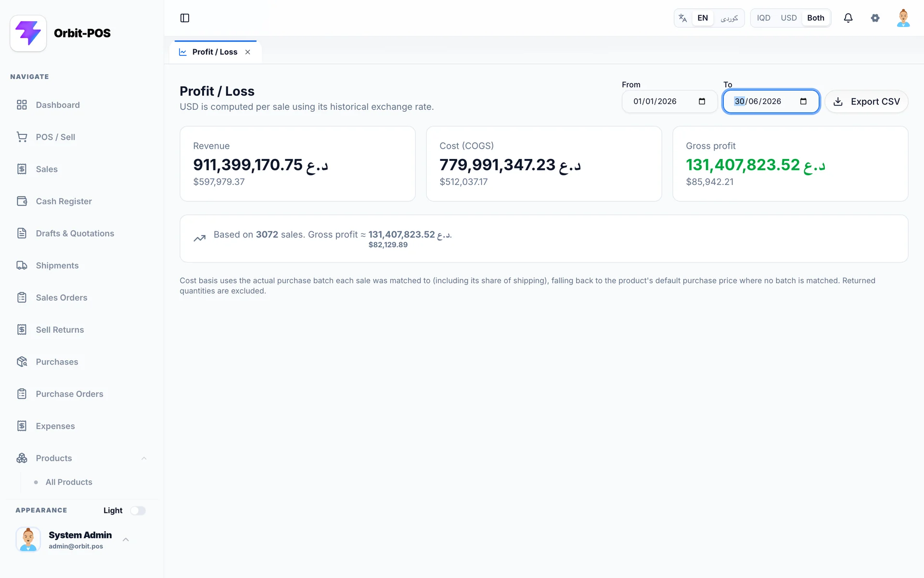Click the Dashboard grid icon
The image size is (924, 578).
click(22, 105)
